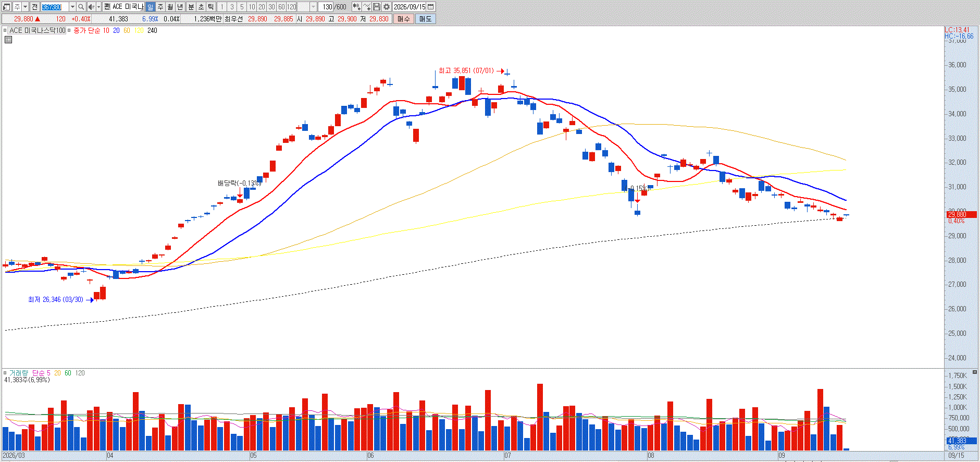The image size is (980, 462).
Task: Click the small data table icon under legend
Action: 8,39
